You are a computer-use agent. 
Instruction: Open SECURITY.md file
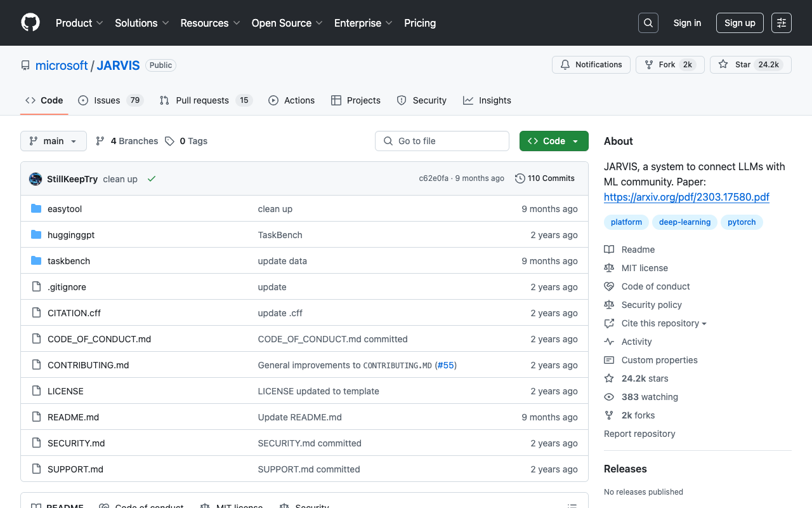[76, 443]
